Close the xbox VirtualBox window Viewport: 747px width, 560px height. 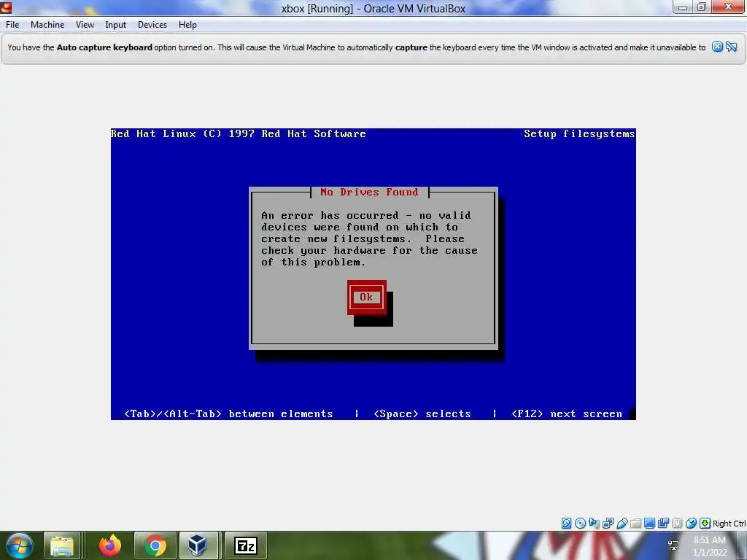(x=728, y=7)
